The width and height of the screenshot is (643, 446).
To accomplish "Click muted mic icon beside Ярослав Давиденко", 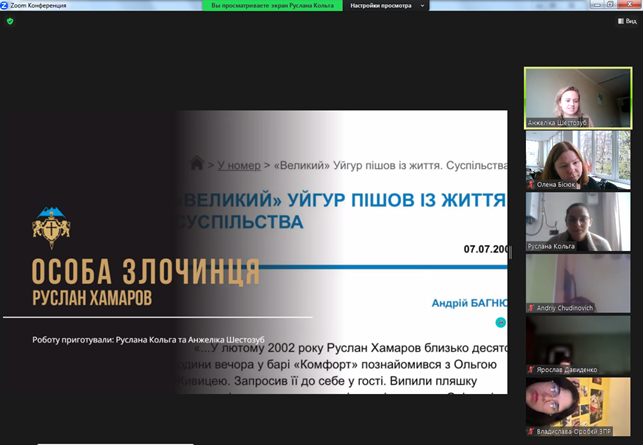I will click(x=531, y=369).
